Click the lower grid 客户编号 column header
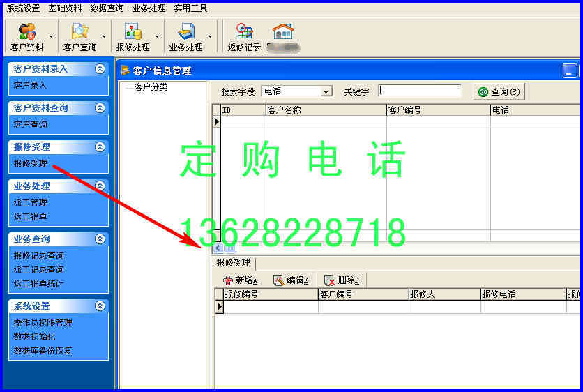 (363, 294)
